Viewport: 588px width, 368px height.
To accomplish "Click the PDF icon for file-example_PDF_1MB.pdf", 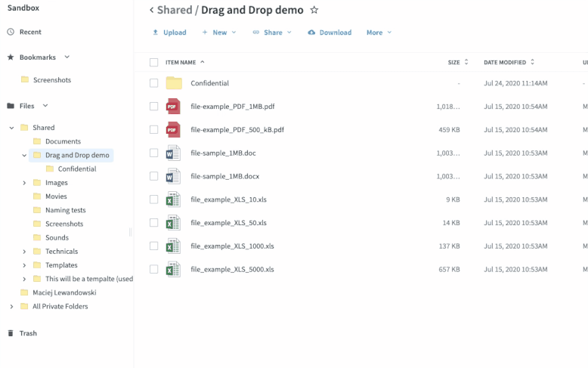I will pos(173,107).
